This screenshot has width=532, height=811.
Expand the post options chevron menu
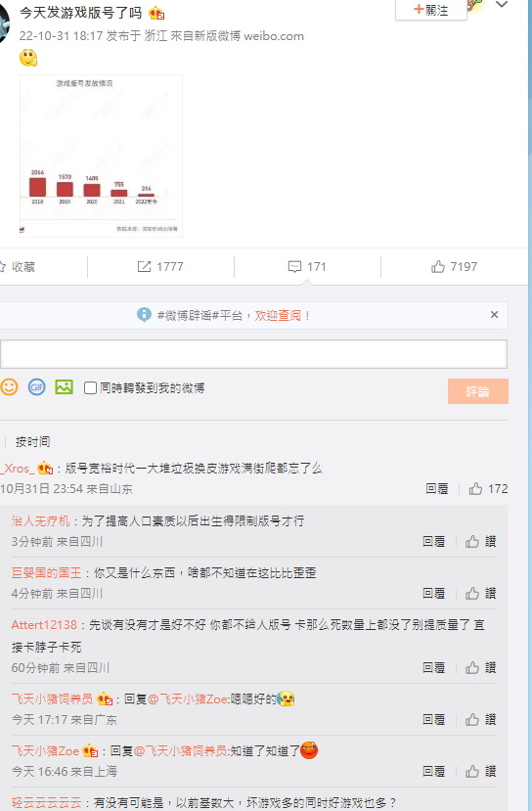(502, 5)
